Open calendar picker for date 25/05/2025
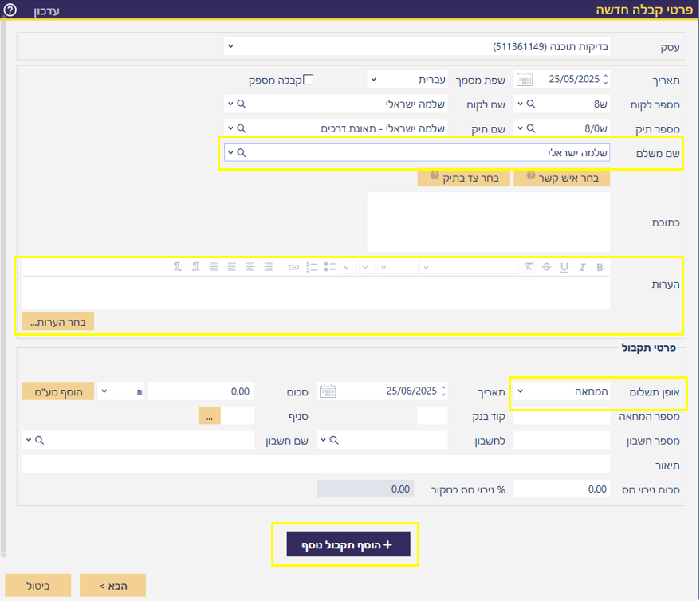700x601 pixels. click(x=524, y=80)
